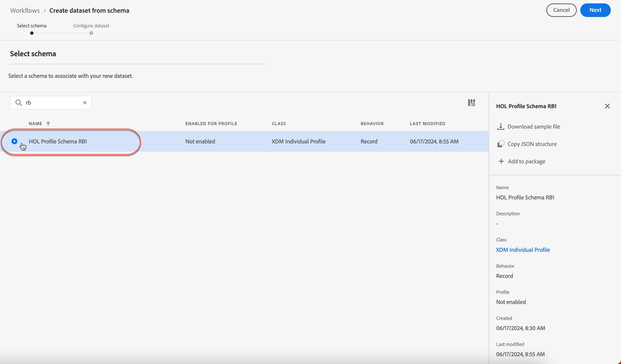The height and width of the screenshot is (364, 621).
Task: Click the search magnifier icon
Action: (19, 102)
